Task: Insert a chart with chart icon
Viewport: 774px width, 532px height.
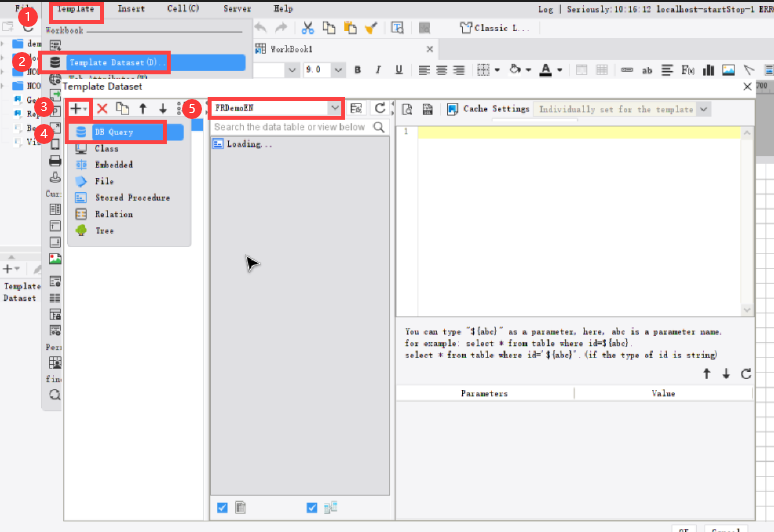Action: point(708,70)
